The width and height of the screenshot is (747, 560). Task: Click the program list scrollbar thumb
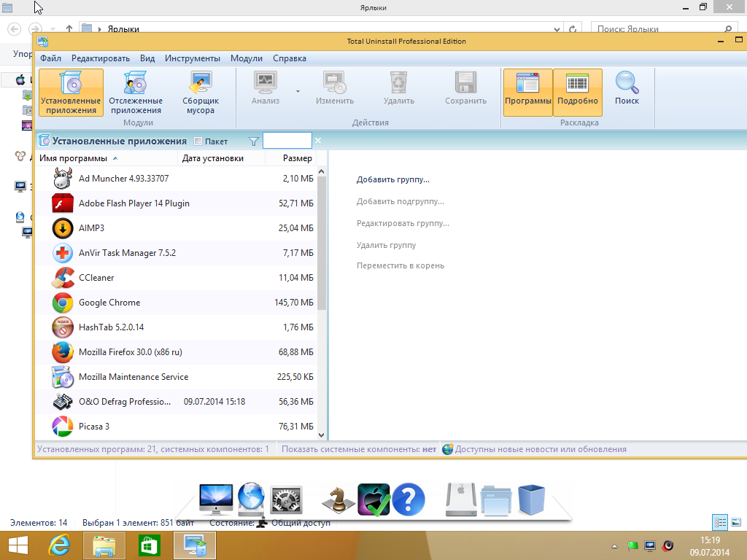pyautogui.click(x=322, y=243)
